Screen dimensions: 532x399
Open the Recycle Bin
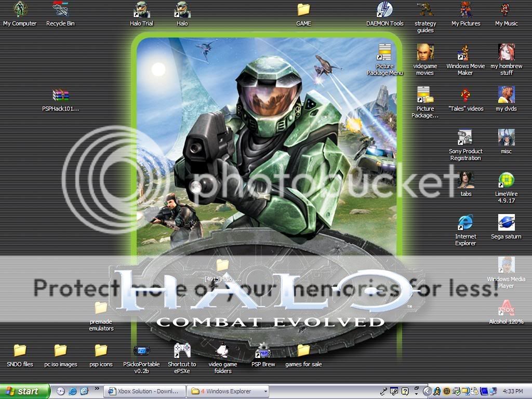60,10
